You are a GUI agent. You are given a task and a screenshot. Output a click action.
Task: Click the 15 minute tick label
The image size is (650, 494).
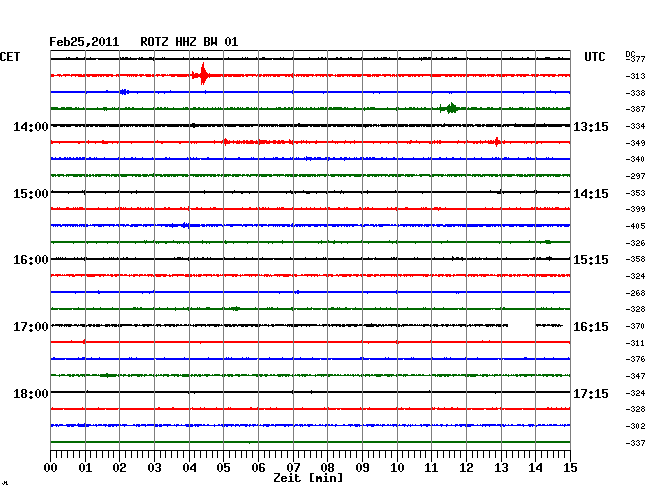click(x=570, y=468)
